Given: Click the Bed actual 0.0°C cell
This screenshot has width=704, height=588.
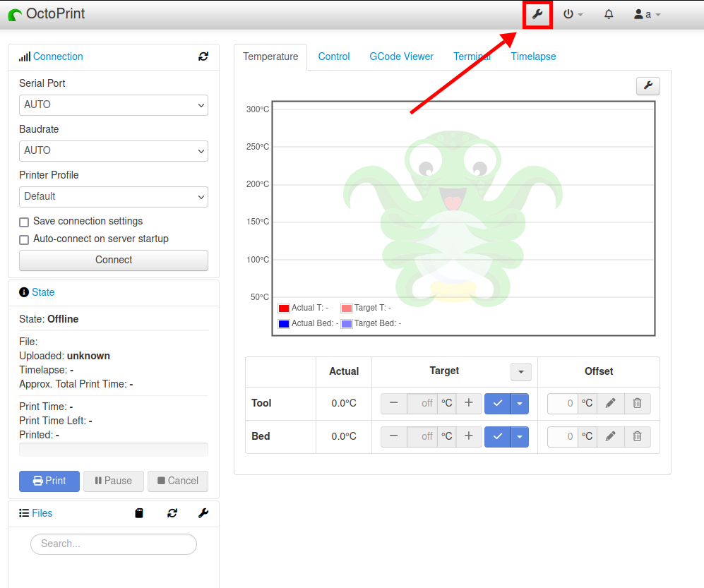Looking at the screenshot, I should click(344, 437).
